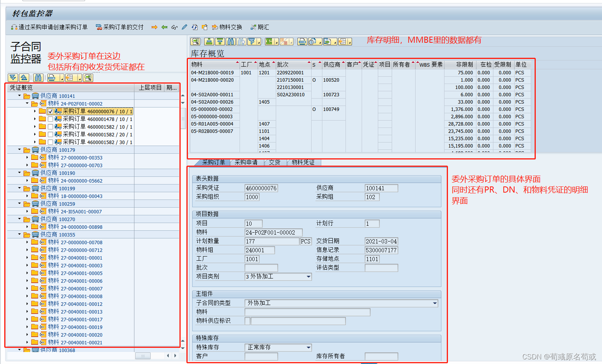Sort ascending in stock overview toolbar

tap(209, 41)
